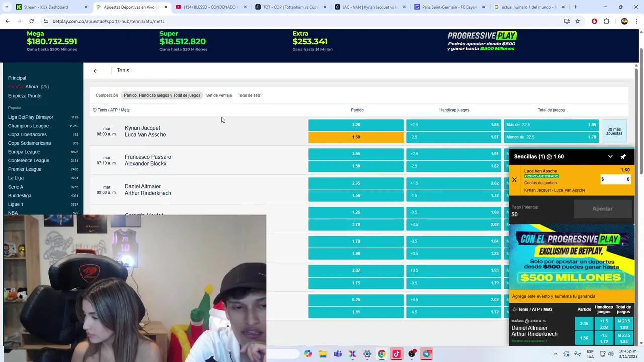Select Alexander Blockx odds 1.50
The width and height of the screenshot is (644, 362).
pos(356,166)
